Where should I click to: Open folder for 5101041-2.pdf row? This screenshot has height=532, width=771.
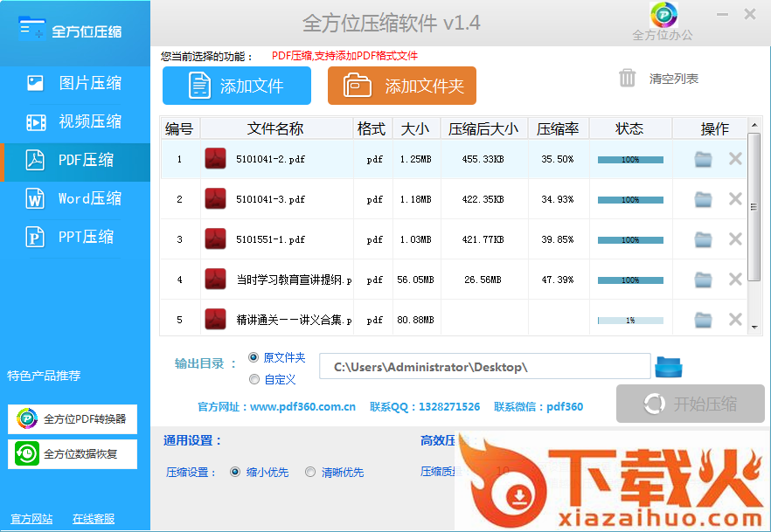coord(703,159)
